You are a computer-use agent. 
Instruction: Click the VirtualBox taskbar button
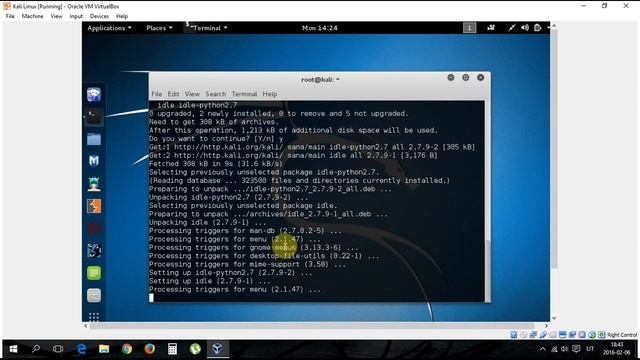218,349
